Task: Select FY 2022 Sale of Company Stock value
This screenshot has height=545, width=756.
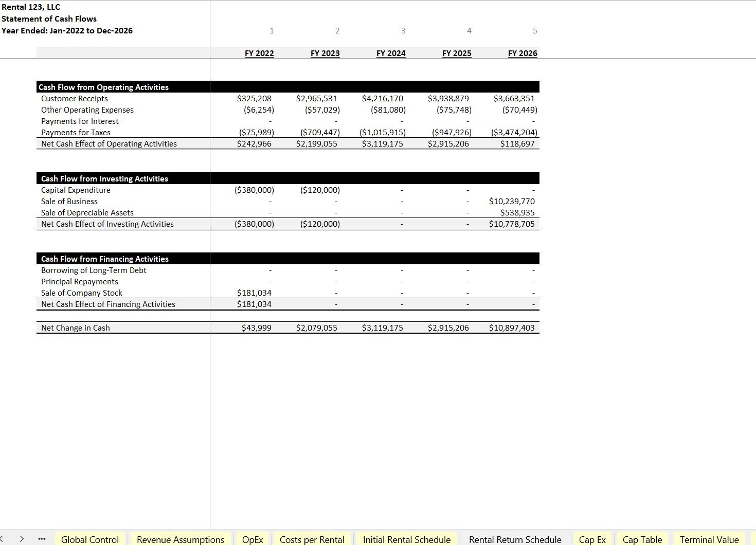Action: click(254, 293)
